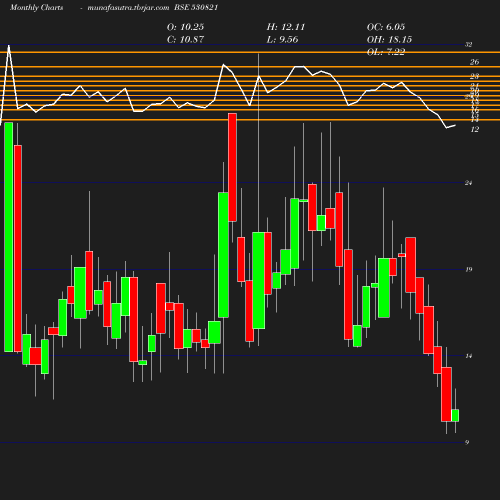Click the first tall green candlestick
Viewport: 500px width, 500px height.
tap(9, 237)
